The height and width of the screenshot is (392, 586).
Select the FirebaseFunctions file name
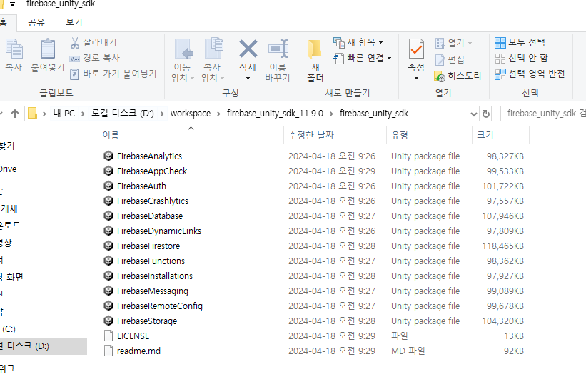(x=151, y=261)
